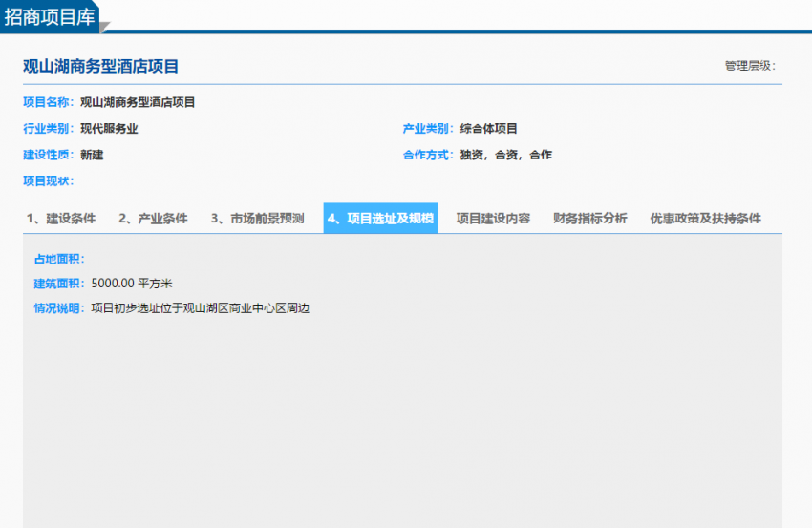Screen dimensions: 812x528
Task: Show the 财务指标分析 tab
Action: click(x=589, y=219)
